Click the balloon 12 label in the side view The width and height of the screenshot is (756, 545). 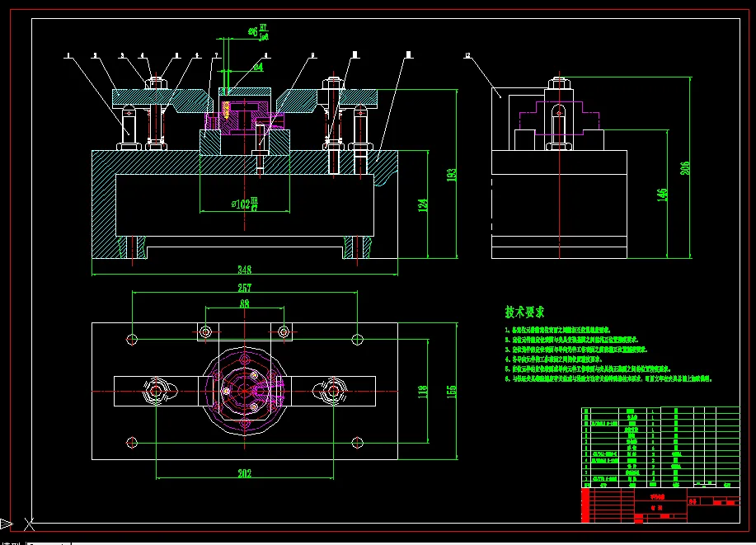coord(467,56)
